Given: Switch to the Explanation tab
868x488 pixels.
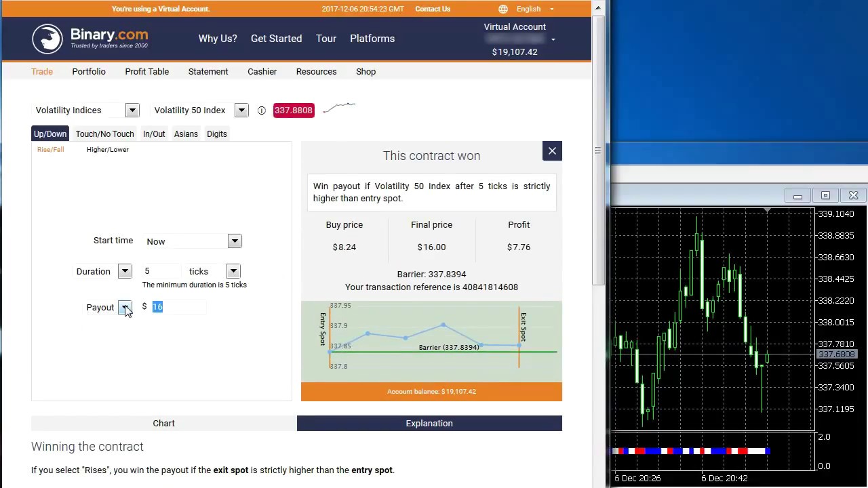Looking at the screenshot, I should pyautogui.click(x=429, y=424).
